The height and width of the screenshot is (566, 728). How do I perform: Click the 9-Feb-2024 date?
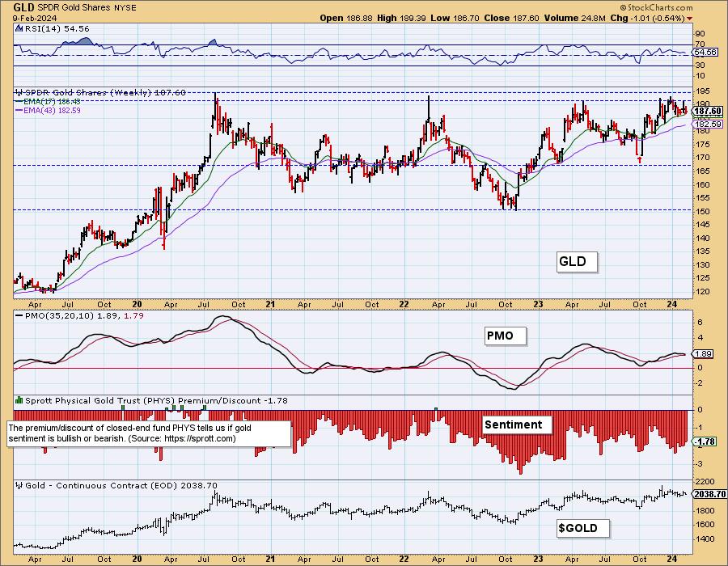pos(35,18)
